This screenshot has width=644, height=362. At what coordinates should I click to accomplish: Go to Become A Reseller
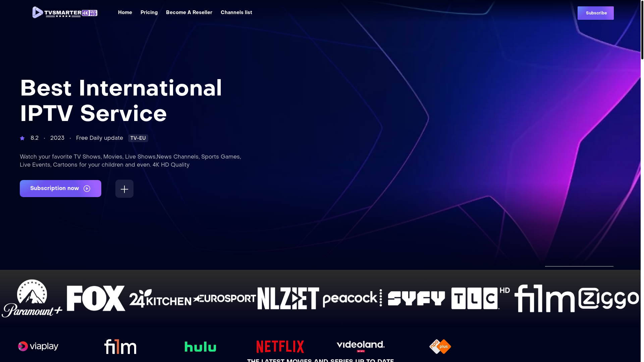(189, 12)
